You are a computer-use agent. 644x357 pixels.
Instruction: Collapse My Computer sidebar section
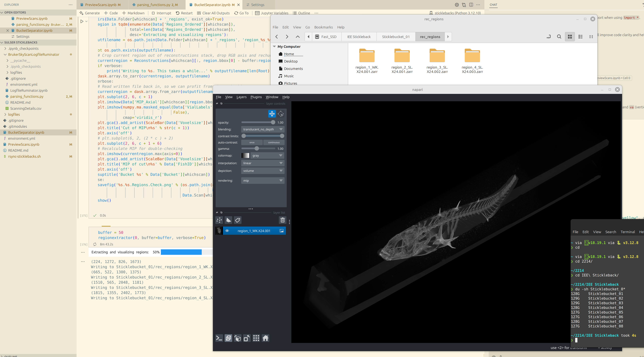[x=274, y=46]
